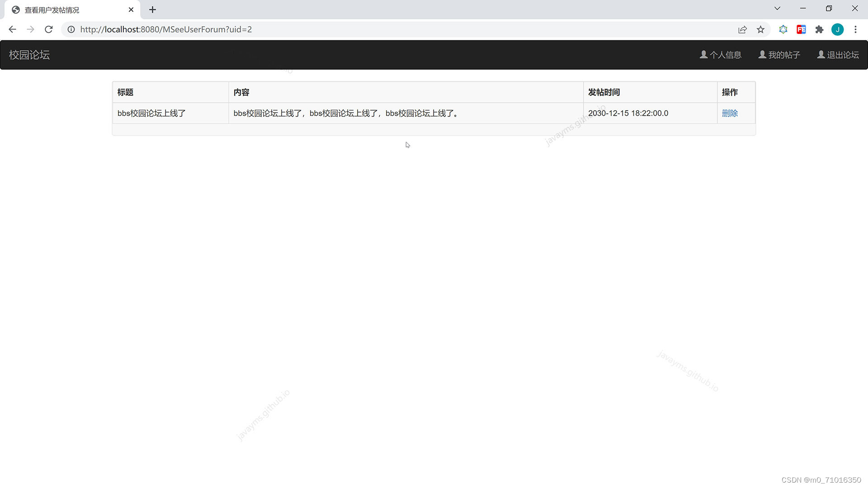Open 我的帖子 in navbar
Viewport: 868px width, 488px height.
[779, 55]
